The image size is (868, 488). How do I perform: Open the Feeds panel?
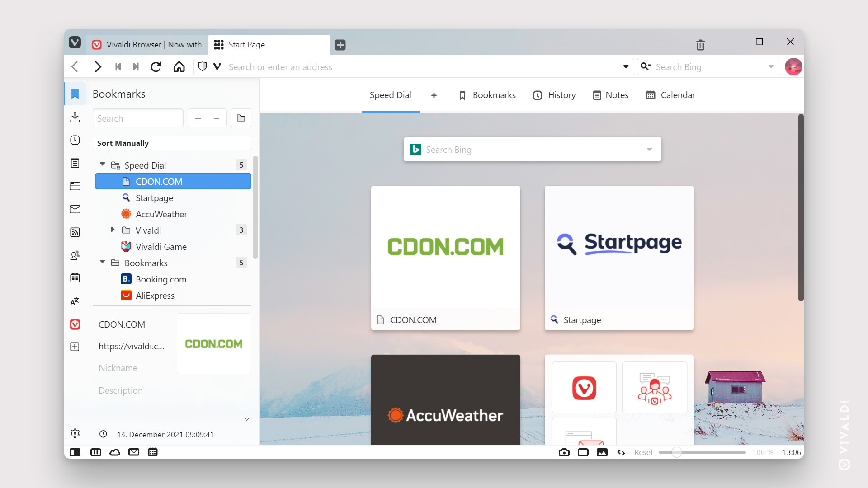point(75,232)
